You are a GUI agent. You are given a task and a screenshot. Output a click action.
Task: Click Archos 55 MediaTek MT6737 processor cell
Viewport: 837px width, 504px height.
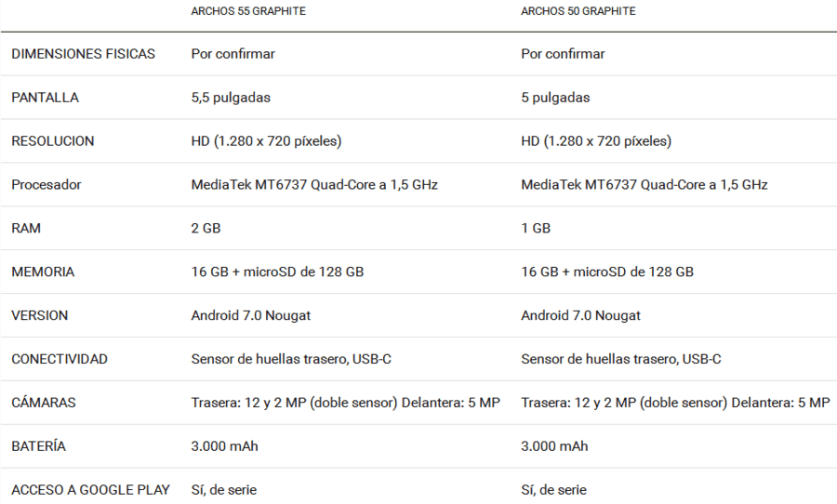(314, 185)
